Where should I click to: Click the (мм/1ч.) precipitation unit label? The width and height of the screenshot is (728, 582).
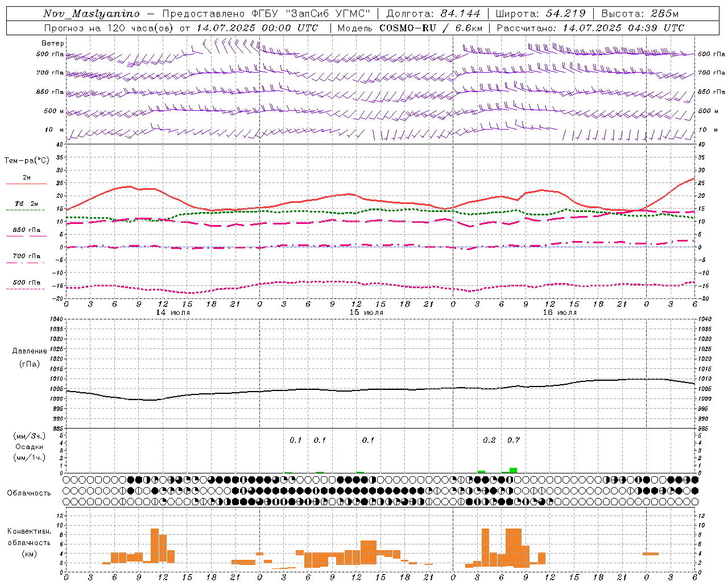click(30, 458)
